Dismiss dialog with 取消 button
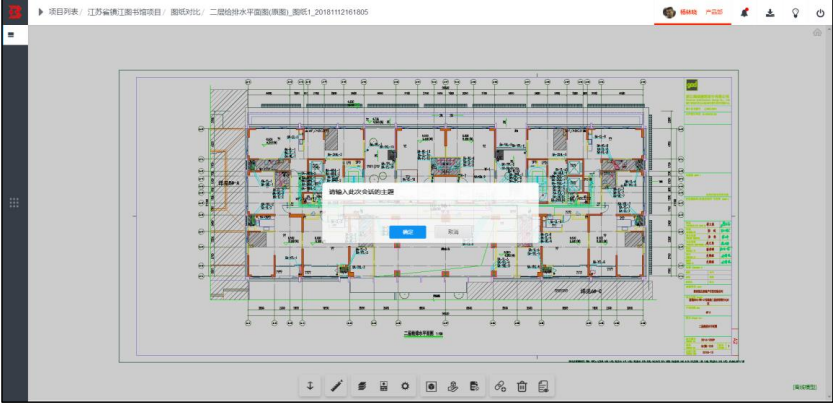833x403 pixels. point(453,232)
